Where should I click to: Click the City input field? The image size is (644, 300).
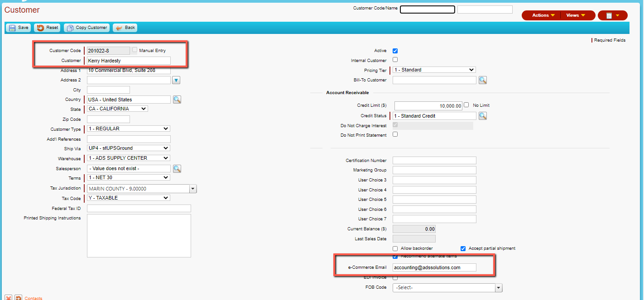pyautogui.click(x=108, y=90)
